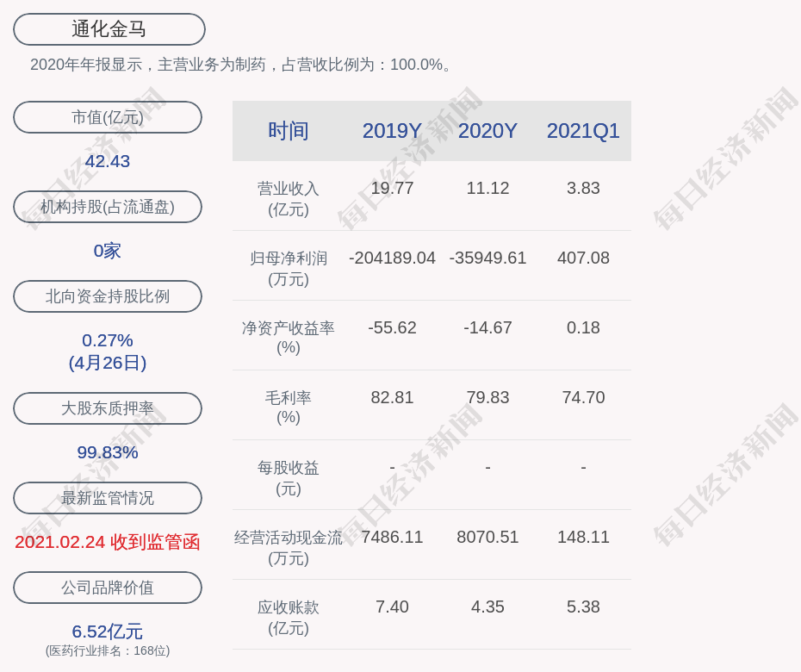
Task: Select the 应收账款 row label
Action: (288, 617)
